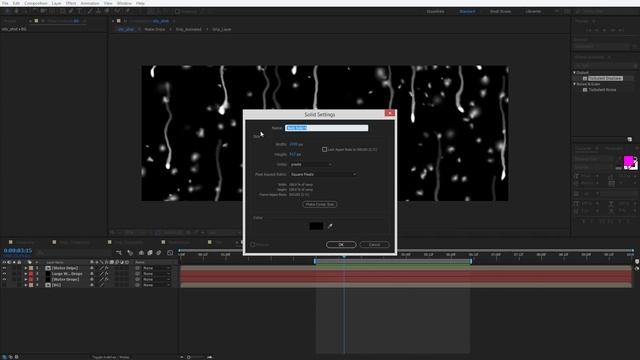Click third bottom-left timeline pane toggle icon
Image resolution: width=640 pixels, height=360 pixels.
(x=16, y=357)
